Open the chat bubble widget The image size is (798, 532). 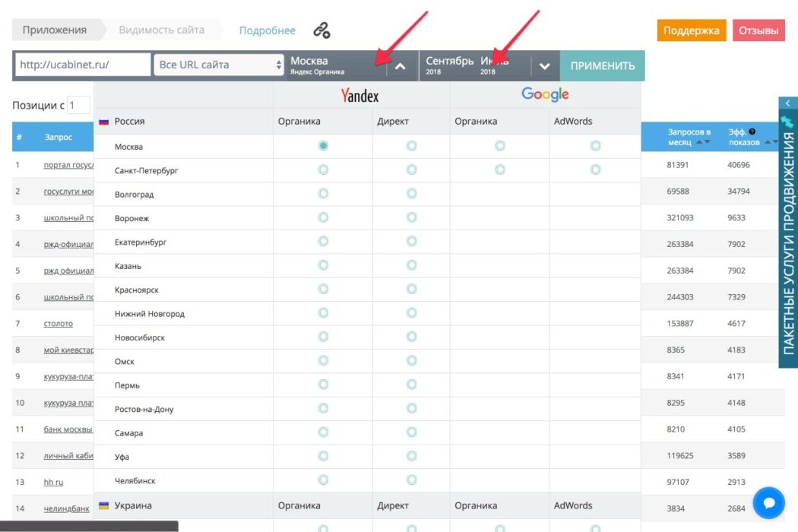(x=768, y=503)
